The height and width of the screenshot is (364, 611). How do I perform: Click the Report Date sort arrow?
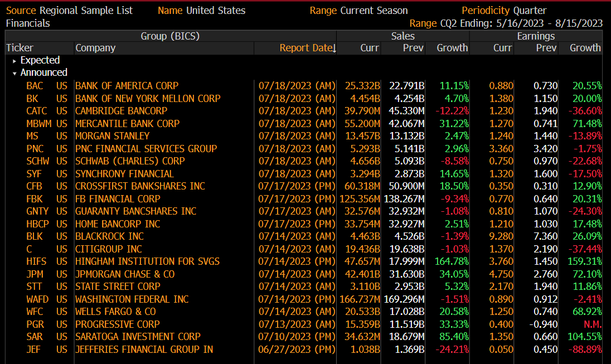click(x=334, y=48)
